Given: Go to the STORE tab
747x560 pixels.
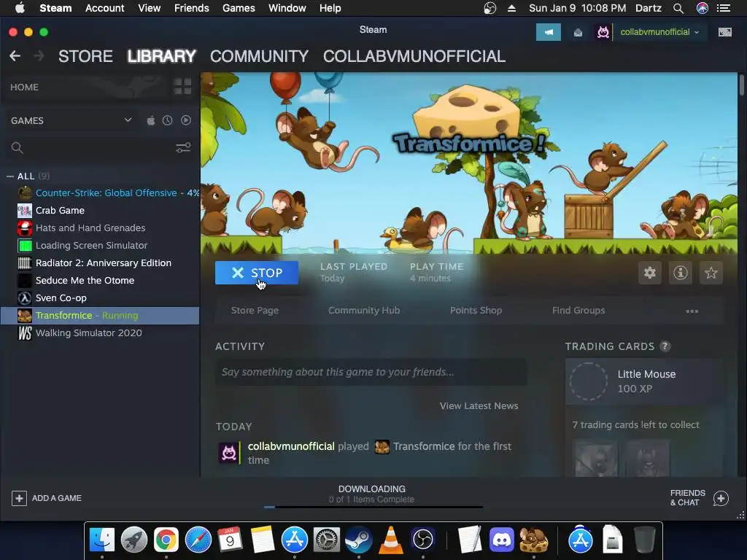Looking at the screenshot, I should click(x=86, y=56).
